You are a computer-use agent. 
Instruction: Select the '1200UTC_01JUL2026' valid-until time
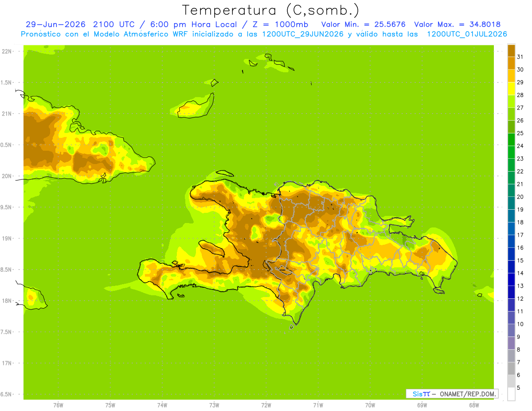coord(467,34)
